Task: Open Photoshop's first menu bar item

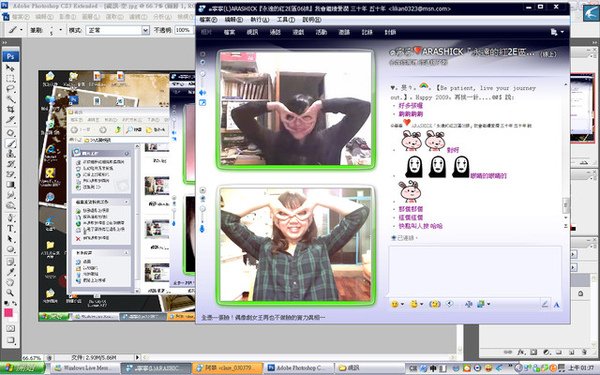Action: pyautogui.click(x=20, y=17)
